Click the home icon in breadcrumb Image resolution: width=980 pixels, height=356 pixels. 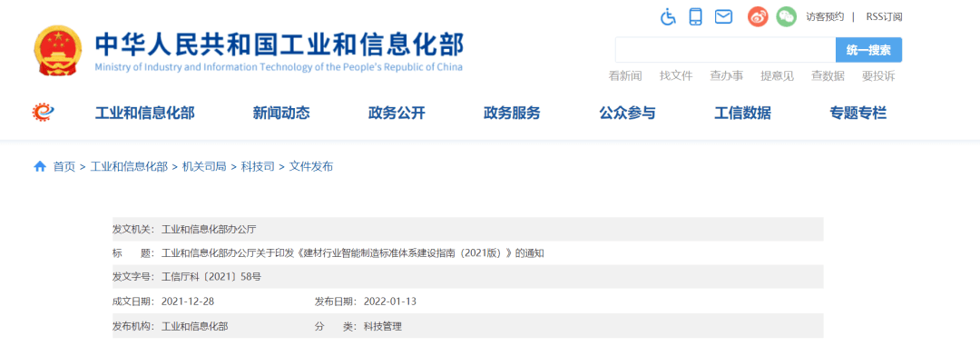[40, 166]
